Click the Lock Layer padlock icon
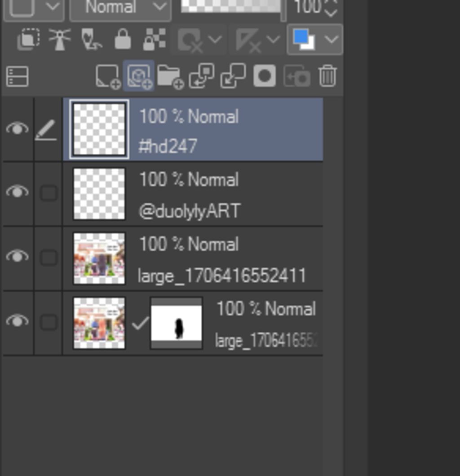 pos(123,40)
